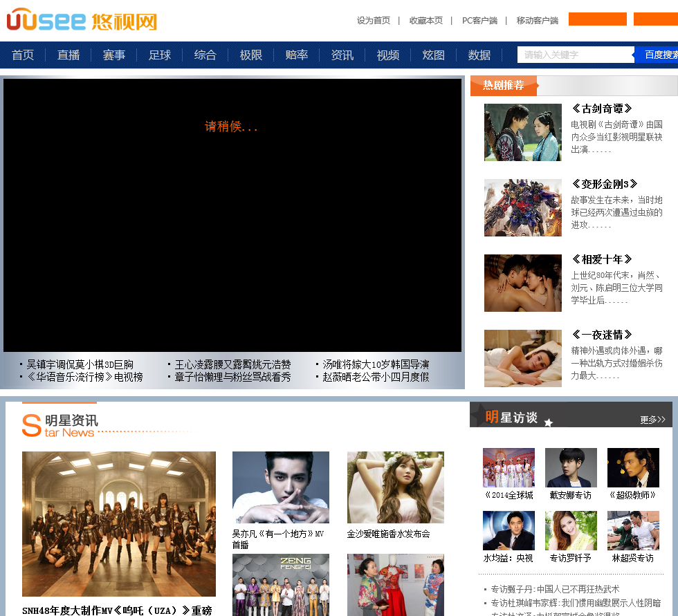This screenshot has width=678, height=616.
Task: Open 专访甄子丹:中国人已不再狂热武术 link
Action: point(555,589)
